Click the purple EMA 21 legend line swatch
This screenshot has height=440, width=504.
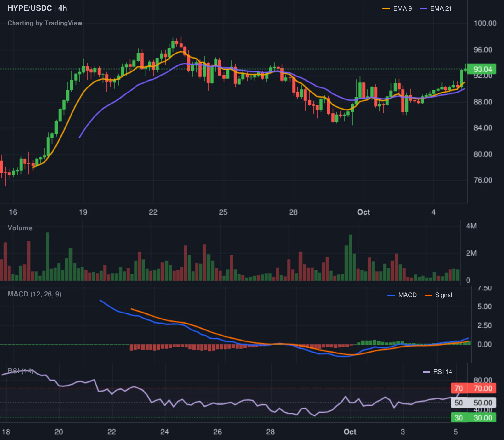tap(423, 9)
